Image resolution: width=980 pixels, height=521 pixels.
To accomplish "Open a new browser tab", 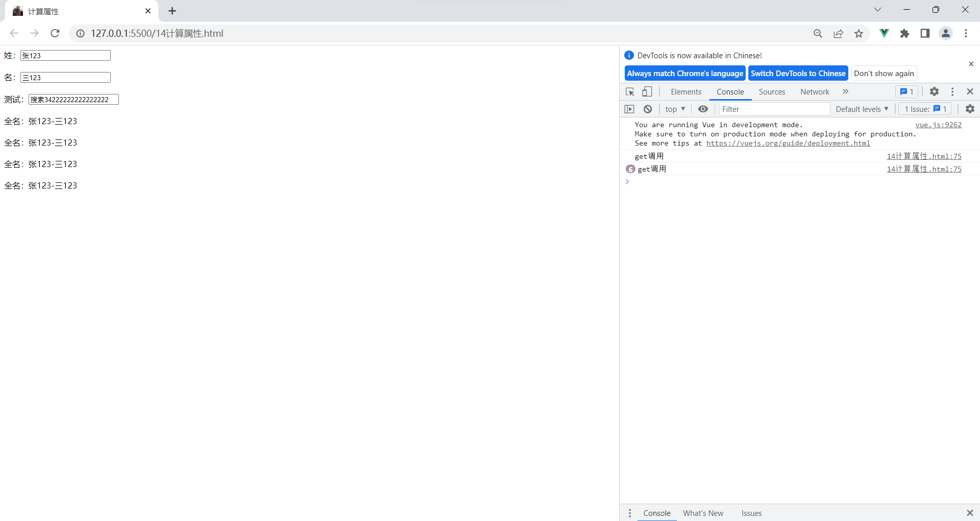I will coord(172,11).
